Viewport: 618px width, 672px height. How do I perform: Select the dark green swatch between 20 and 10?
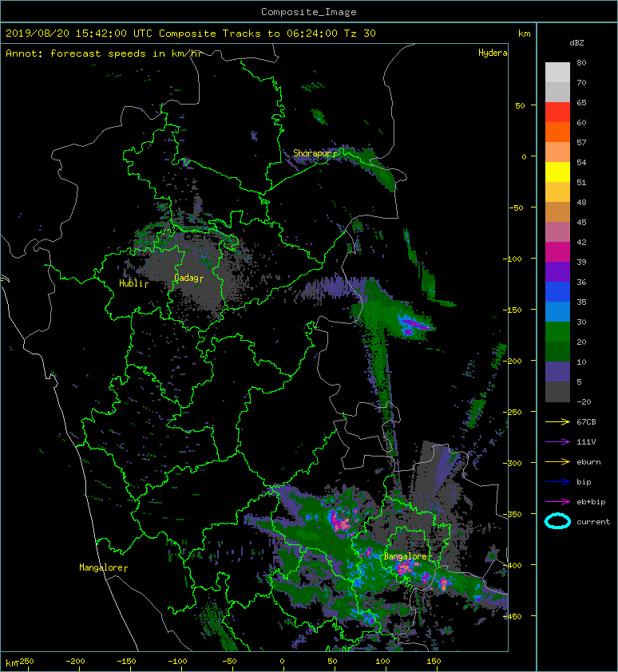[557, 352]
